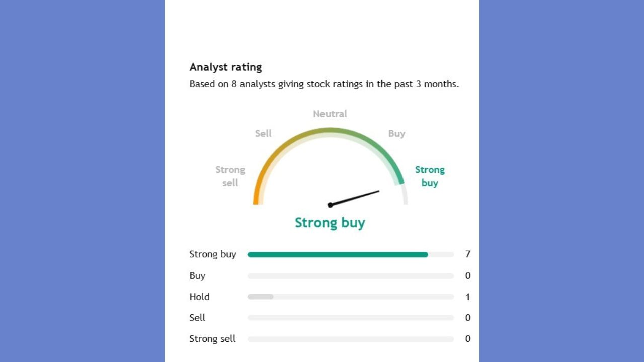
Task: Click the Strong sell gauge label
Action: click(x=230, y=176)
